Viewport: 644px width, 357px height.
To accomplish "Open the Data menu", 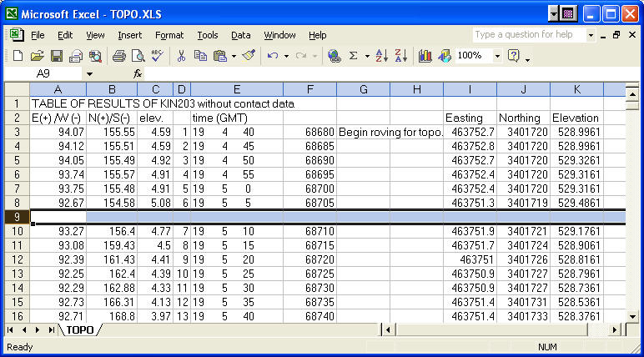I will pyautogui.click(x=241, y=35).
